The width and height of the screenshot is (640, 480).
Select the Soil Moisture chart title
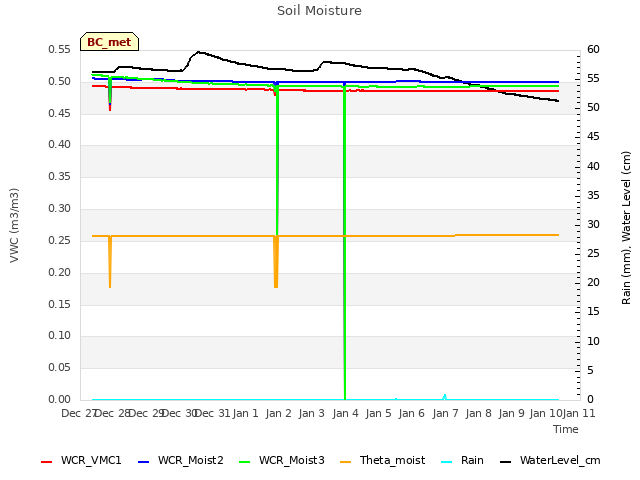pyautogui.click(x=320, y=11)
